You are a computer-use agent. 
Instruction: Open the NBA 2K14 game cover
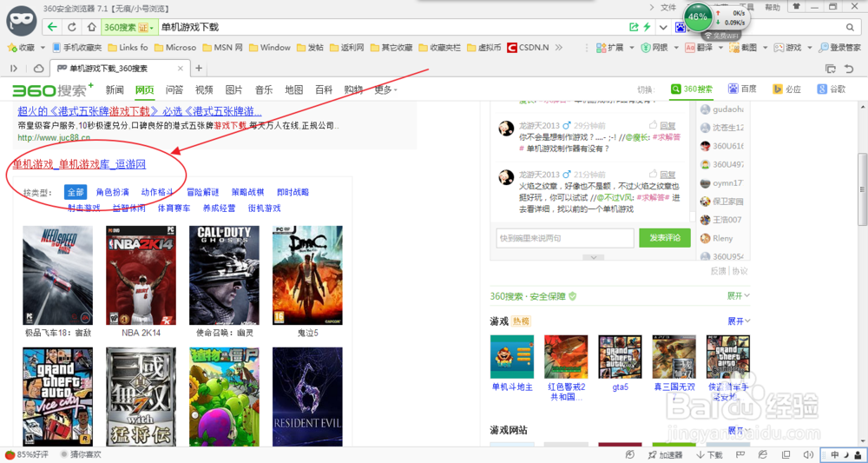[141, 275]
